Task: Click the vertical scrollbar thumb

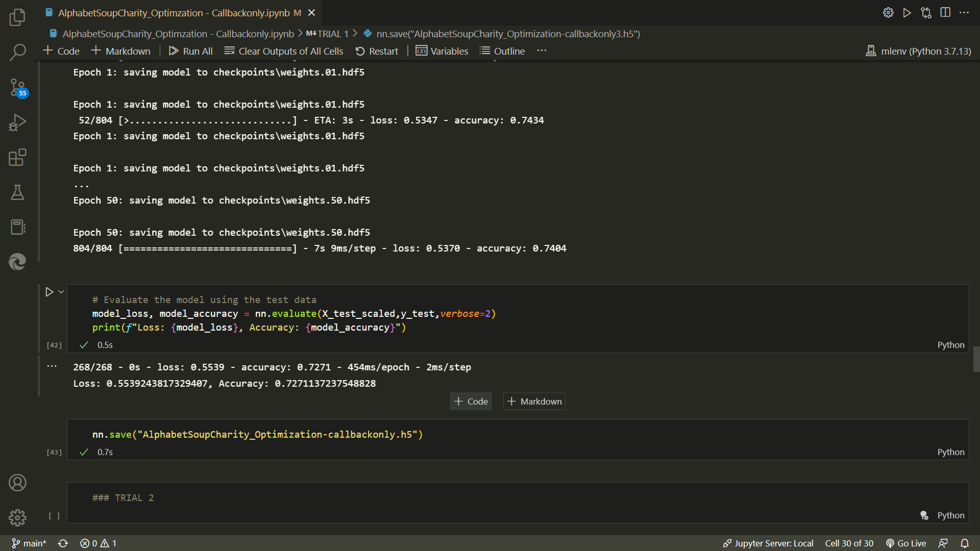Action: (x=976, y=359)
